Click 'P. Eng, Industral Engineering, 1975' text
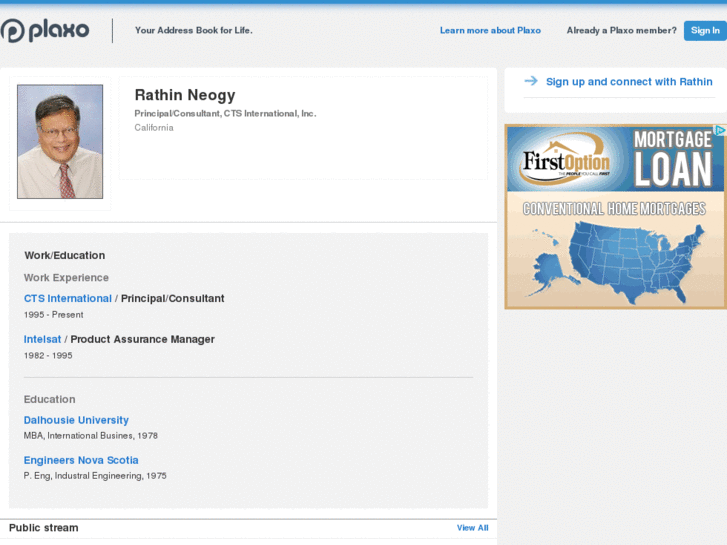 tap(95, 475)
